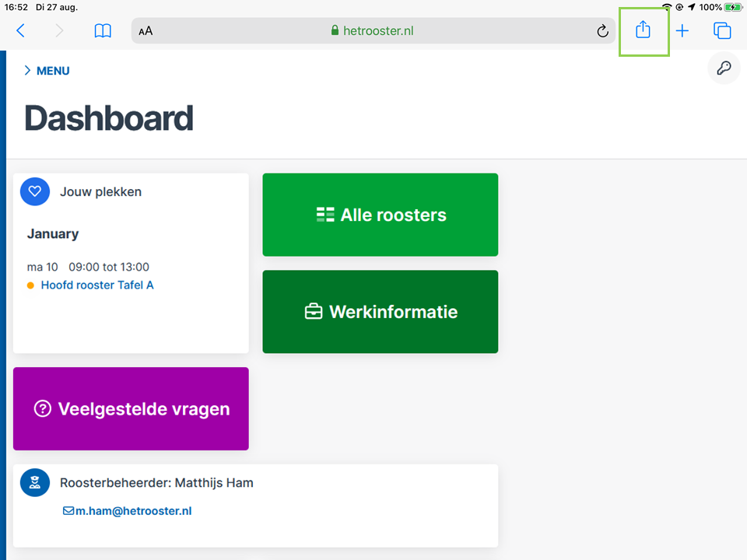Click the heart icon beside Jouw plekken
The image size is (747, 560).
coord(35,191)
